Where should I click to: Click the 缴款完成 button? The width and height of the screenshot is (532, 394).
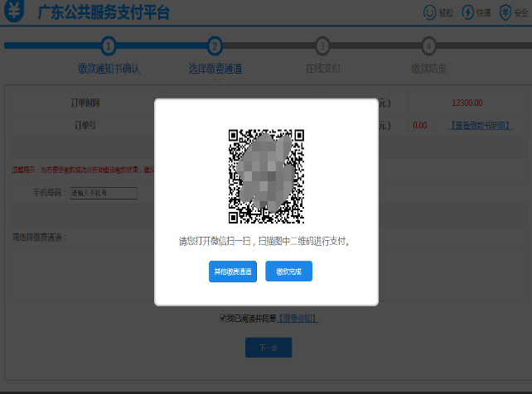point(288,271)
